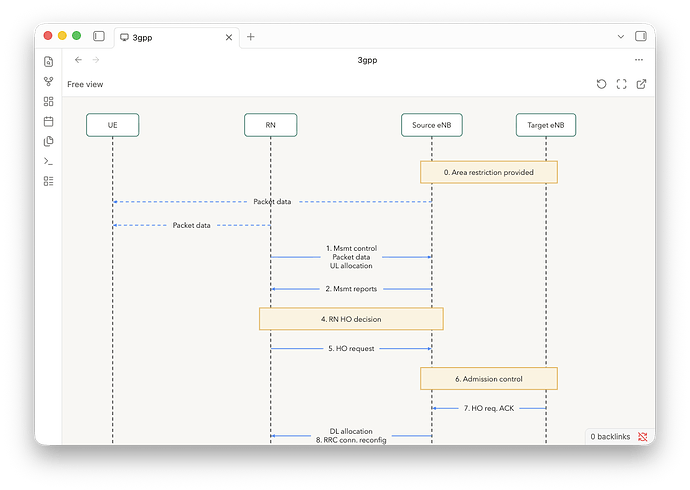Click '5. HO request' message label
The image size is (690, 490).
[351, 348]
